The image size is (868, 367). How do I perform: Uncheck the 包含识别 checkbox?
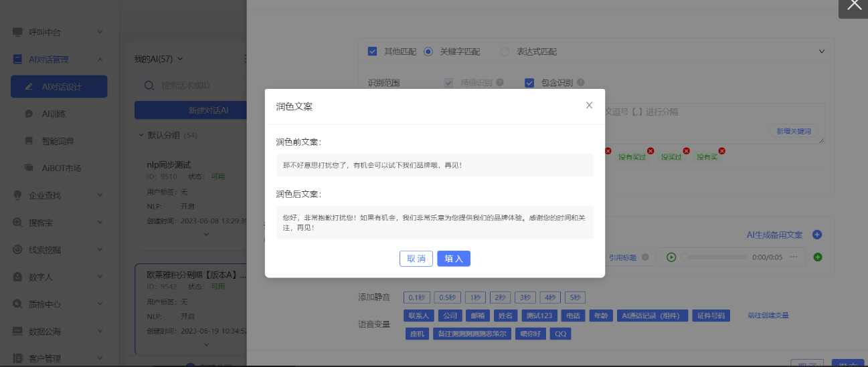click(529, 83)
